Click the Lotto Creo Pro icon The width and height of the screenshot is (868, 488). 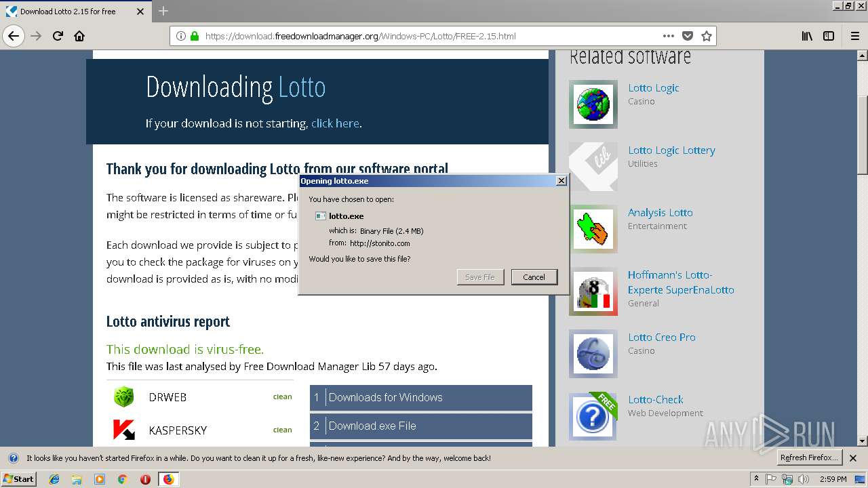pyautogui.click(x=593, y=354)
